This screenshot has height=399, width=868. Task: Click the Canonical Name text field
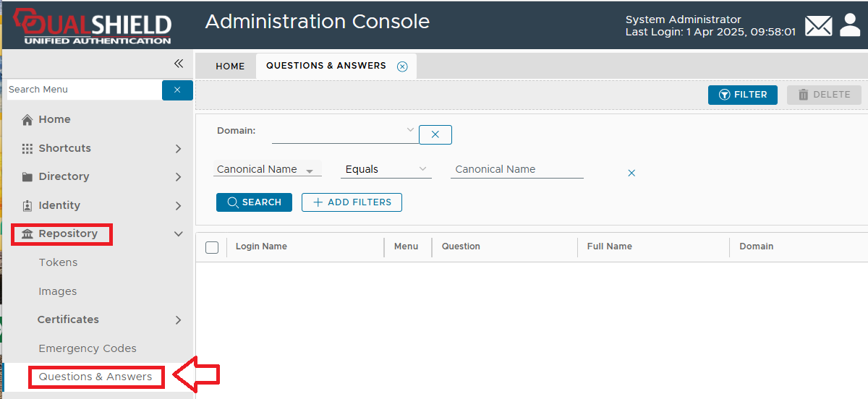click(x=516, y=169)
